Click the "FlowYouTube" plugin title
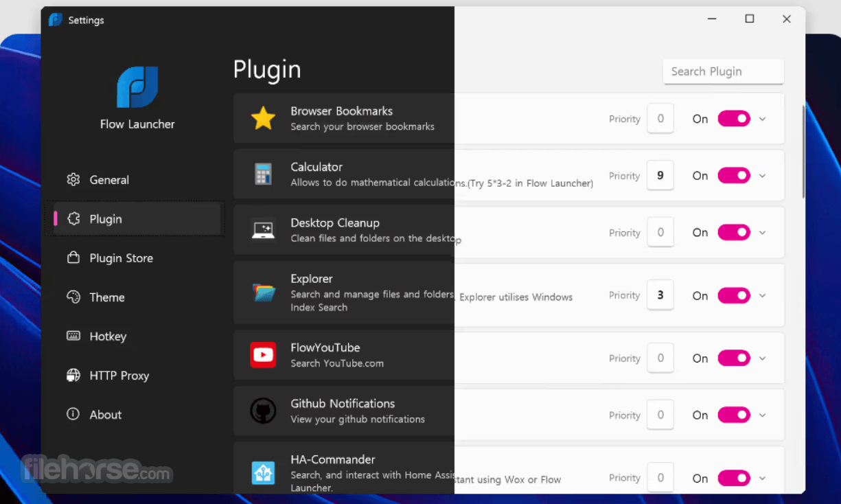The width and height of the screenshot is (841, 504). (325, 348)
